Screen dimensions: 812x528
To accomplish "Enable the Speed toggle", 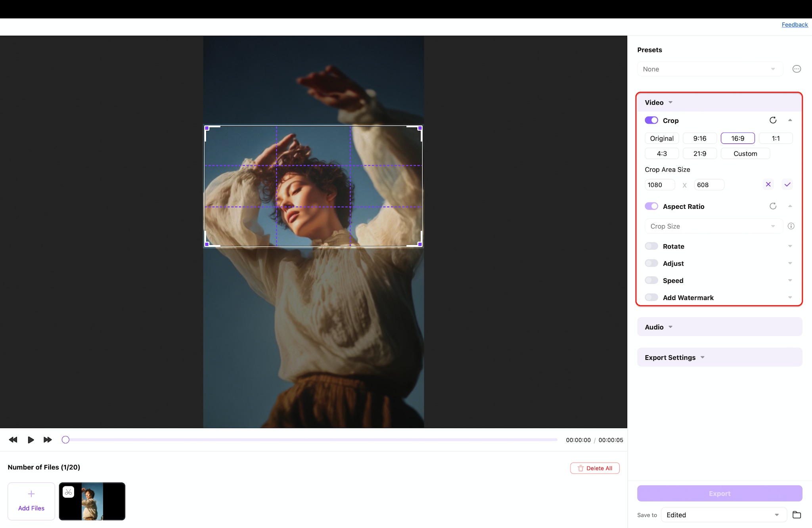I will 651,280.
